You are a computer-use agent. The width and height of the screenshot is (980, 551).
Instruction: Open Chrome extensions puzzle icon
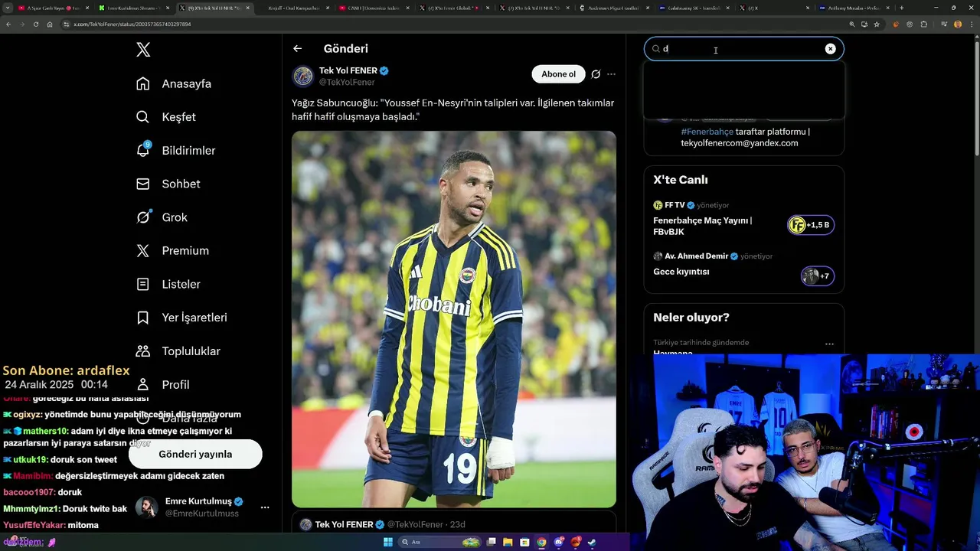click(924, 24)
